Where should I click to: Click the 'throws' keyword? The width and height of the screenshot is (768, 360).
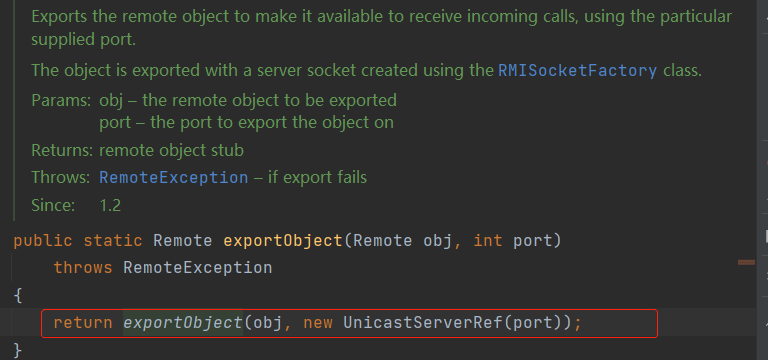(x=83, y=268)
